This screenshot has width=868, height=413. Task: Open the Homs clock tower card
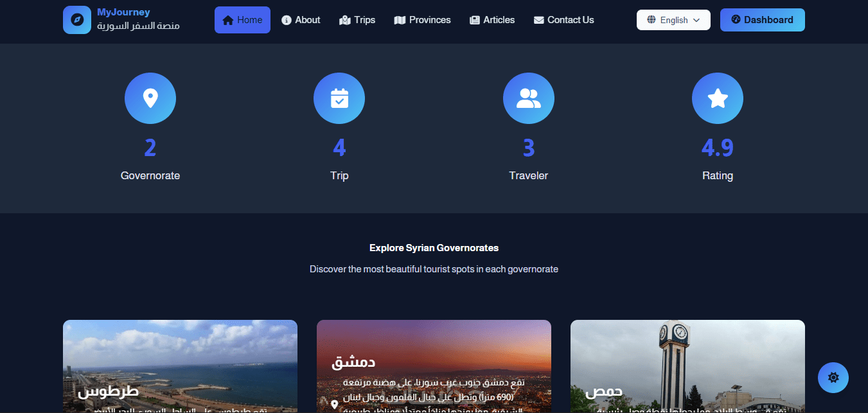click(x=687, y=366)
